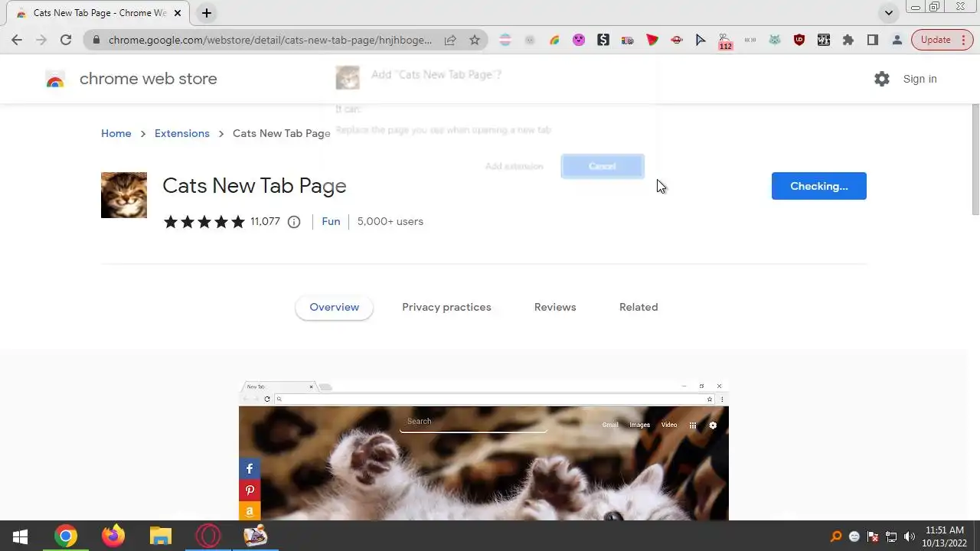Open Firefox from the taskbar
Viewport: 980px width, 551px height.
click(x=113, y=536)
